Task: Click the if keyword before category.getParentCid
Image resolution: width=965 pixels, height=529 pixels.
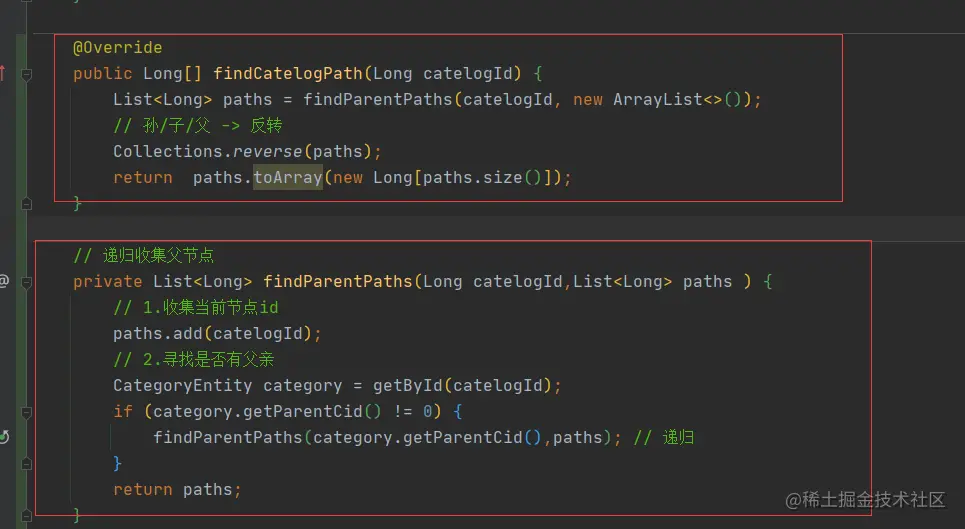Action: (122, 411)
